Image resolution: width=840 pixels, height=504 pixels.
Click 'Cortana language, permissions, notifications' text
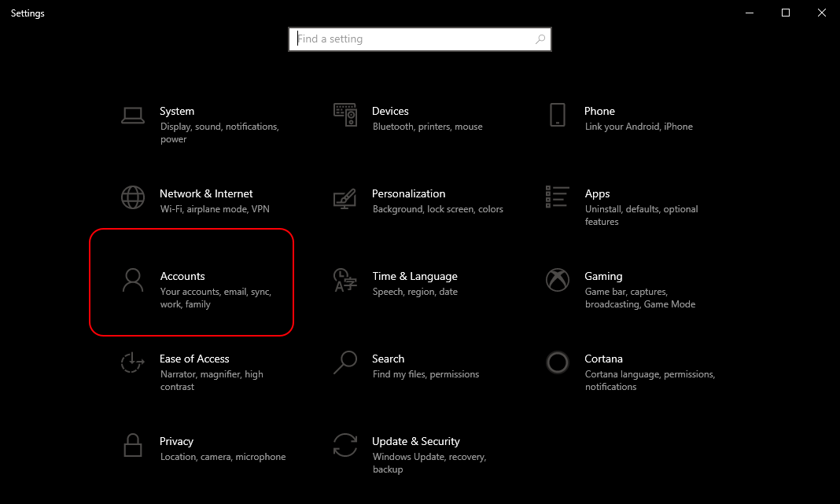click(x=650, y=381)
